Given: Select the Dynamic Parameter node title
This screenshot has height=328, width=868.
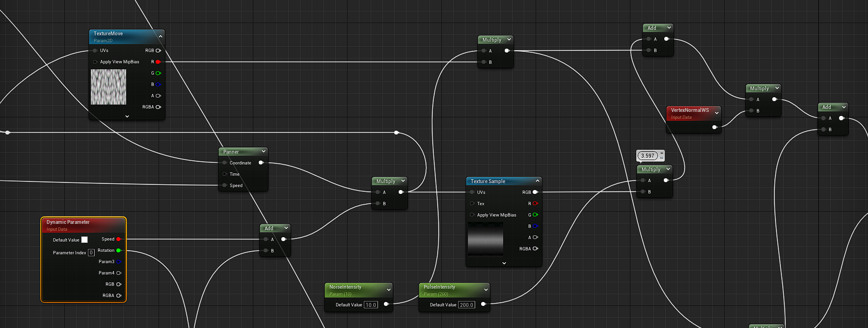Looking at the screenshot, I should click(68, 222).
